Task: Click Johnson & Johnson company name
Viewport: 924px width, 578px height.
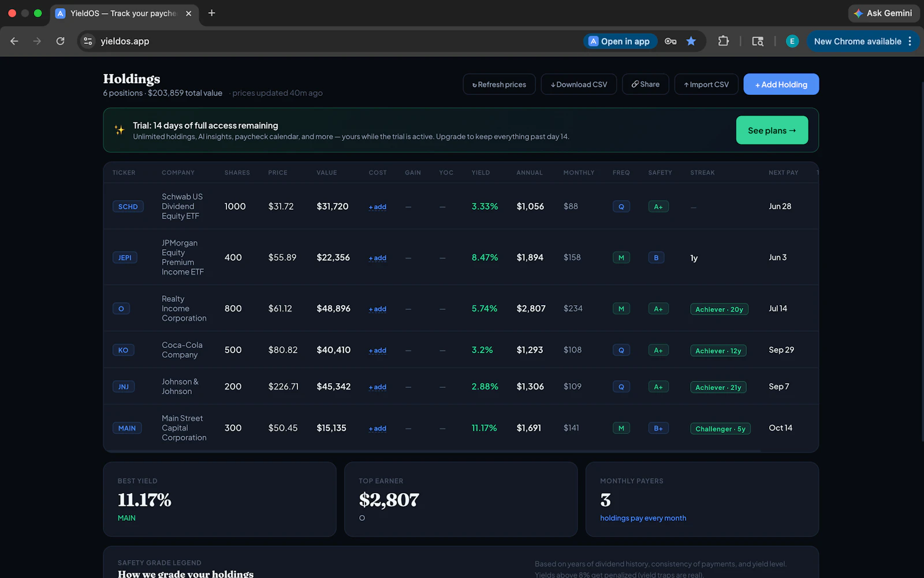Action: [180, 387]
